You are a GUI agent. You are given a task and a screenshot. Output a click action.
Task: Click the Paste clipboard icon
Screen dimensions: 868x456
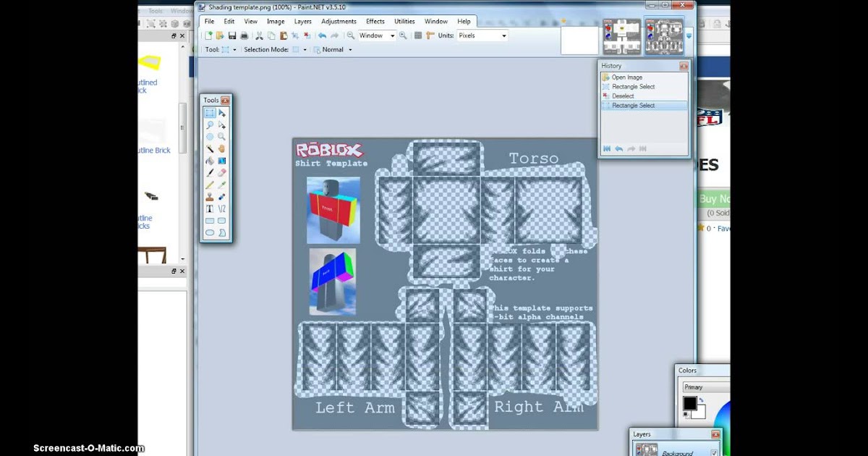tap(284, 35)
